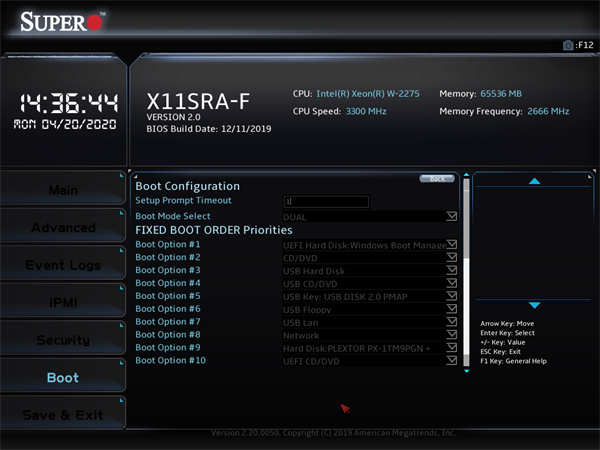Click the help panel down arrow
Viewport: 600px width, 450px height.
point(534,305)
